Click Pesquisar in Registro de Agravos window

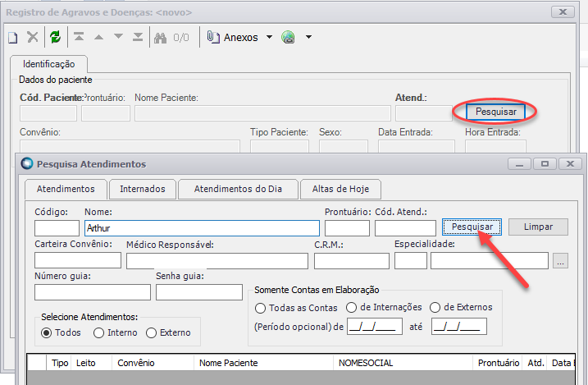(x=496, y=112)
